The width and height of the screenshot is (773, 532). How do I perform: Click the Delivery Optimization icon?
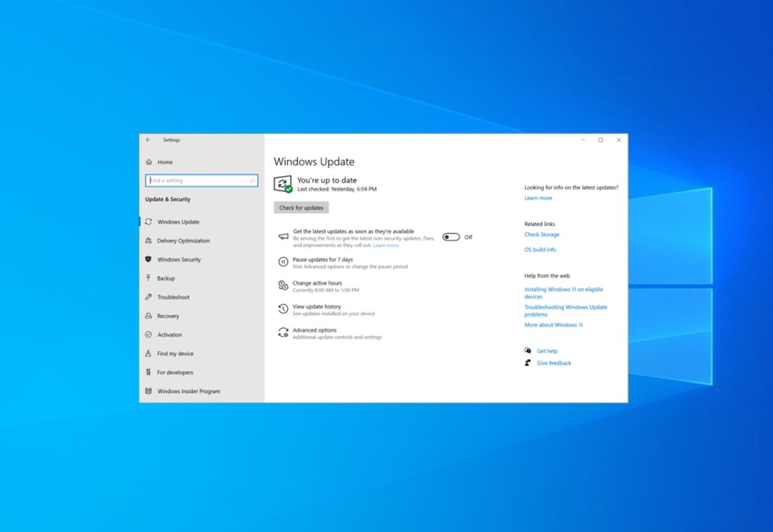point(149,240)
